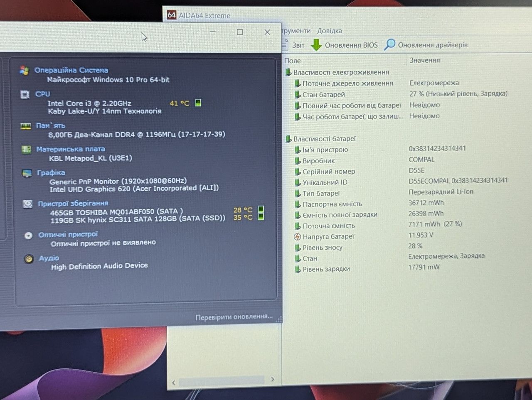Click the icon beside Властивості батареї header

[288, 139]
